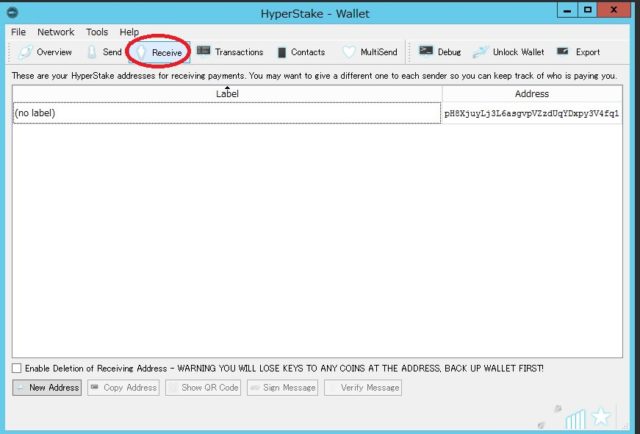Enable Deletion of Receiving Address checkbox

point(17,368)
